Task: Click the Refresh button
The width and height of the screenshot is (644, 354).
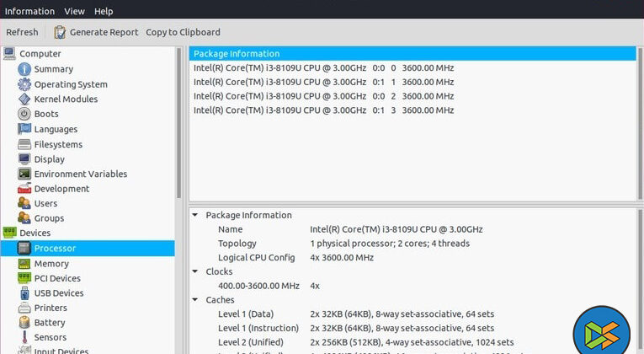Action: (x=22, y=32)
